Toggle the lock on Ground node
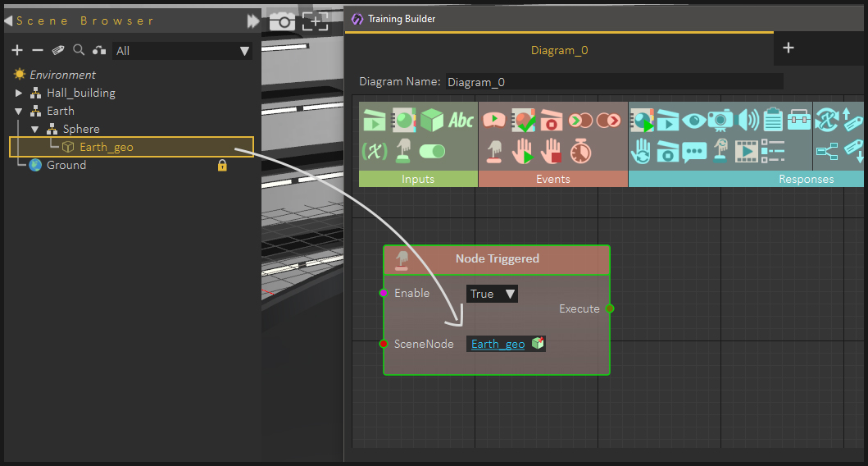 pyautogui.click(x=222, y=165)
